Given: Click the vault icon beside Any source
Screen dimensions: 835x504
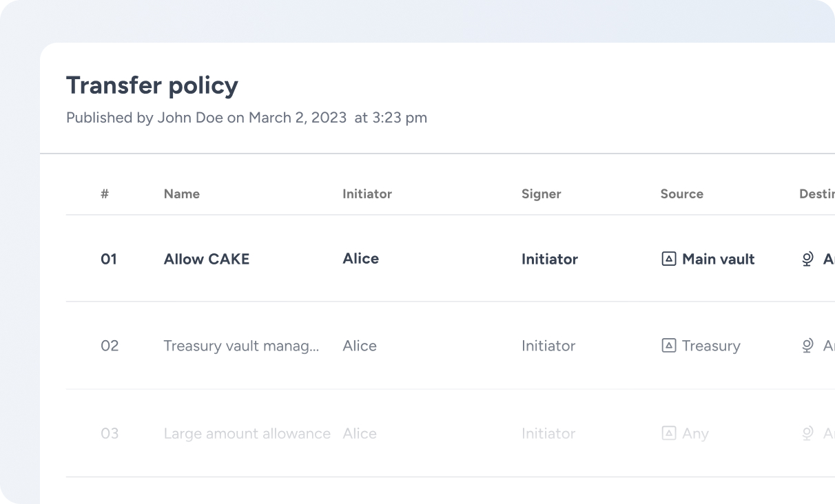Looking at the screenshot, I should tap(668, 433).
